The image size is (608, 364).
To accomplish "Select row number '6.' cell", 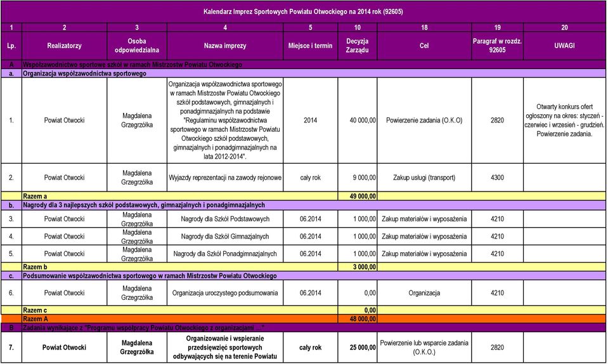I will 11,293.
